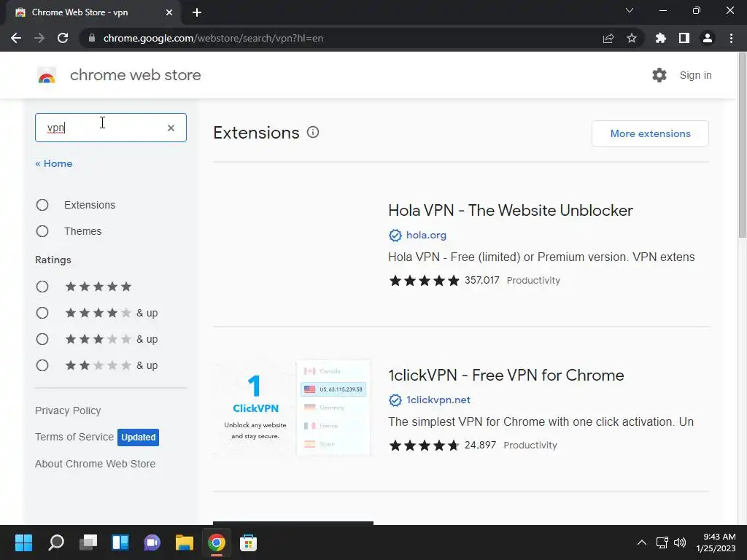Click 1clickVPN verified badge icon
This screenshot has width=747, height=560.
point(395,400)
